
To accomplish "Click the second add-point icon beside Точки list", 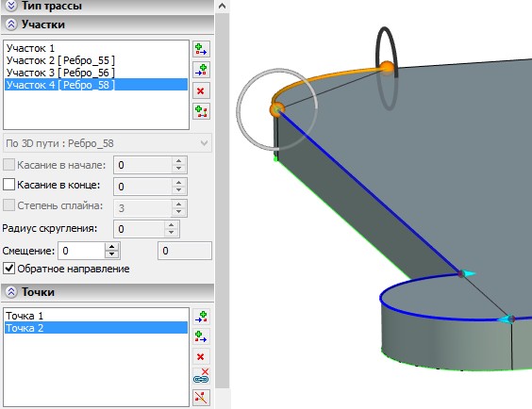I will pyautogui.click(x=201, y=336).
